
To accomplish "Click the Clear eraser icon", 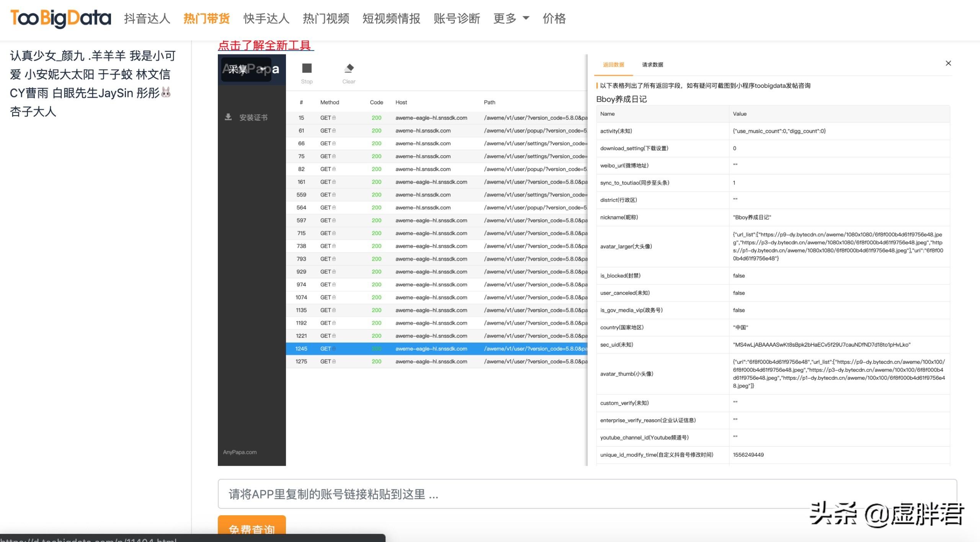I will pos(349,68).
